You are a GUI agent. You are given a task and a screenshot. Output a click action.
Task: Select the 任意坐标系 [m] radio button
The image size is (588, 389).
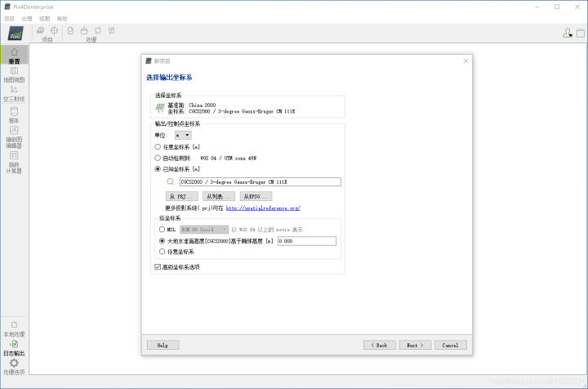[158, 146]
